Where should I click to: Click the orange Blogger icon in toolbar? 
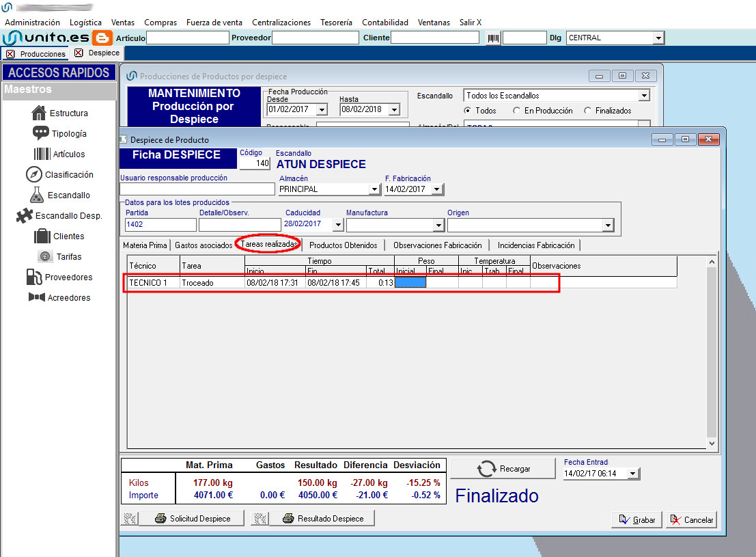pos(102,38)
